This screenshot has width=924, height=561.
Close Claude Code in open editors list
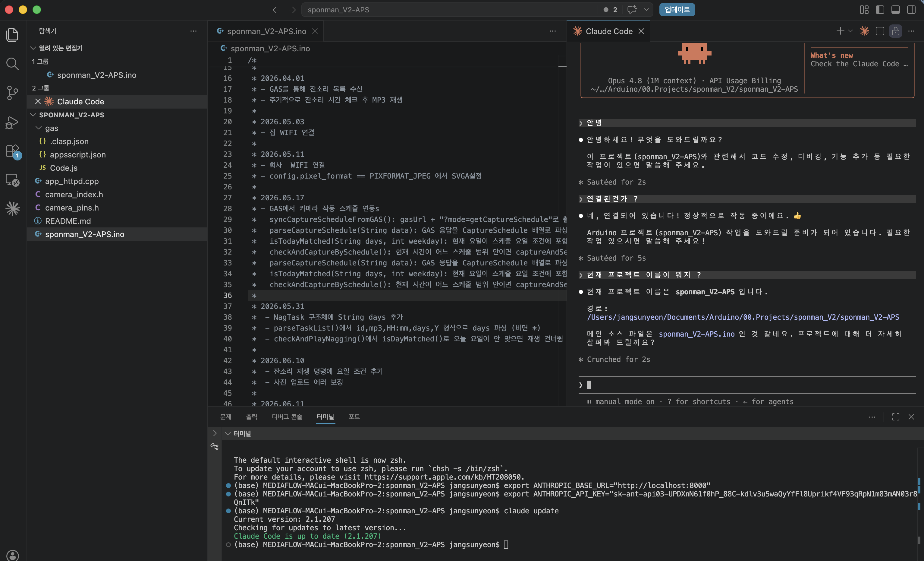click(38, 101)
